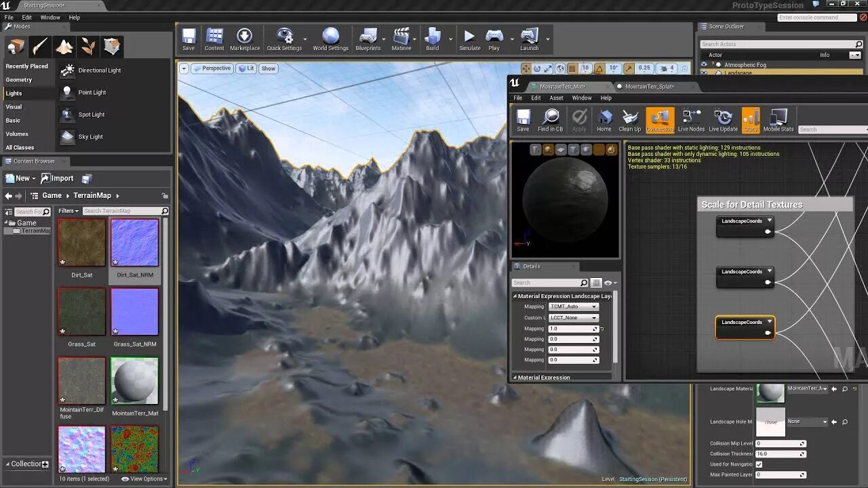
Task: Toggle Live Nodes in the material editor
Action: 690,119
